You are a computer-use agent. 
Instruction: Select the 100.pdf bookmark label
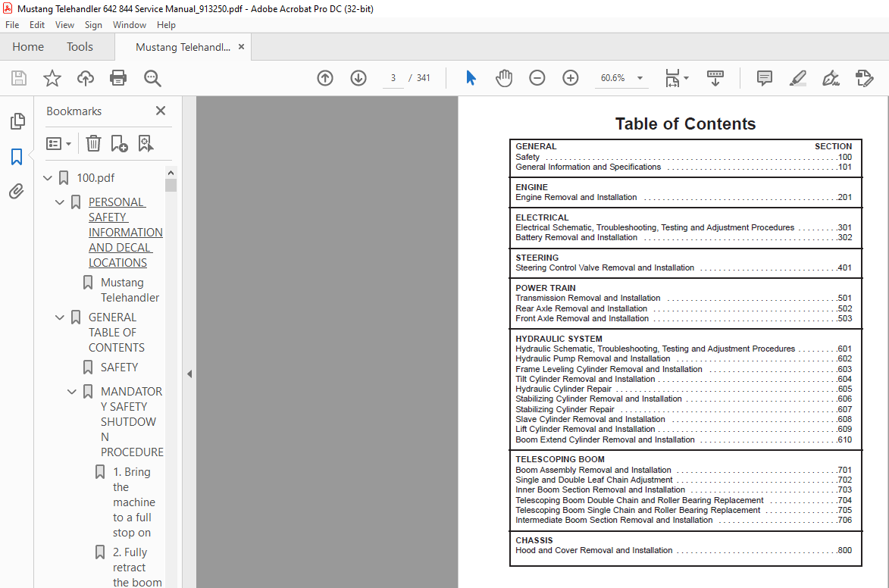(x=95, y=178)
